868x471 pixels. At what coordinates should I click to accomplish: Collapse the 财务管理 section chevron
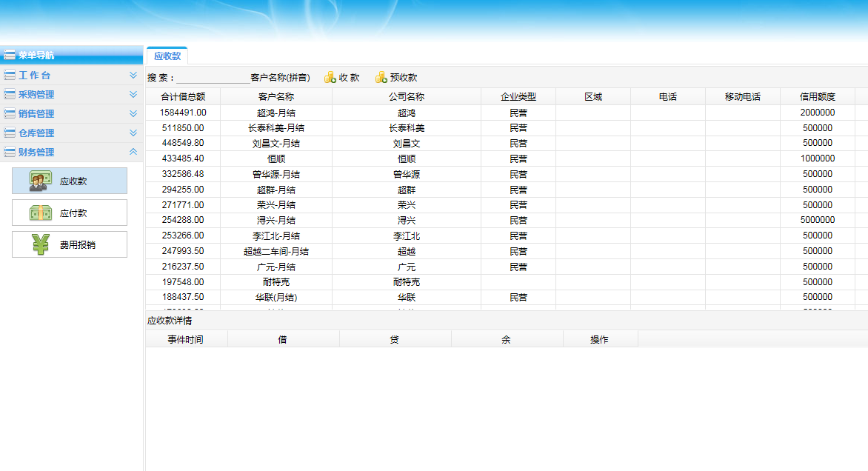coord(133,152)
